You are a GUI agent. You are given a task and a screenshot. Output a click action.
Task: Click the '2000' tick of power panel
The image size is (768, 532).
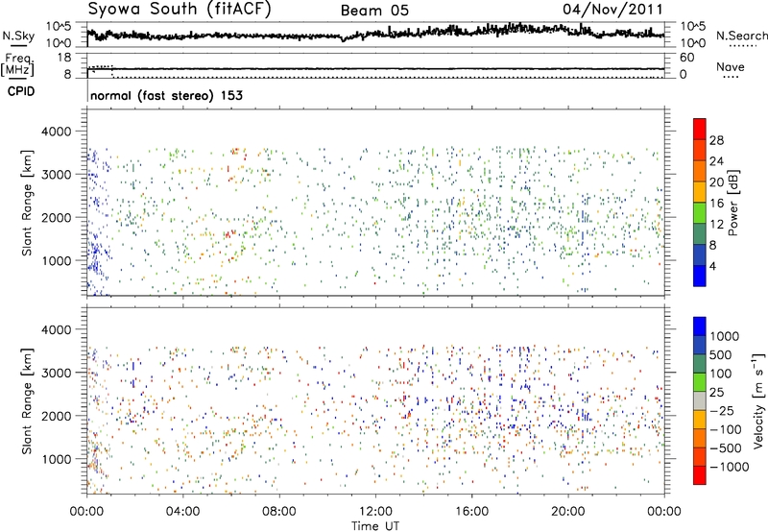coord(56,218)
